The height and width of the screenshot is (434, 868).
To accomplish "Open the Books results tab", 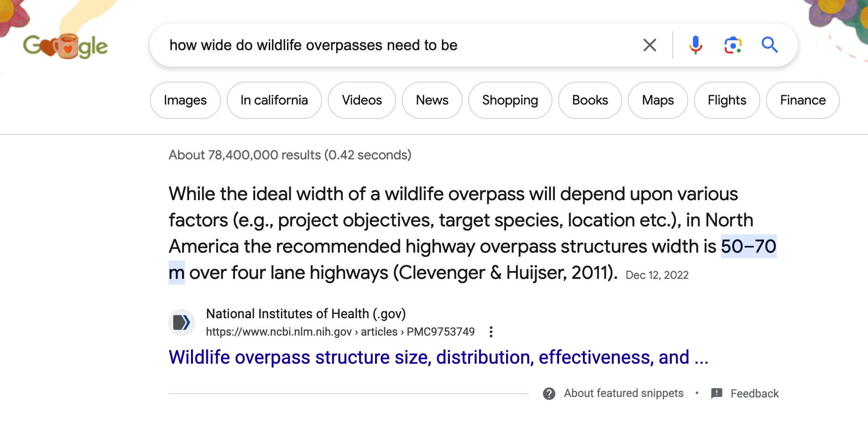I will (x=590, y=100).
